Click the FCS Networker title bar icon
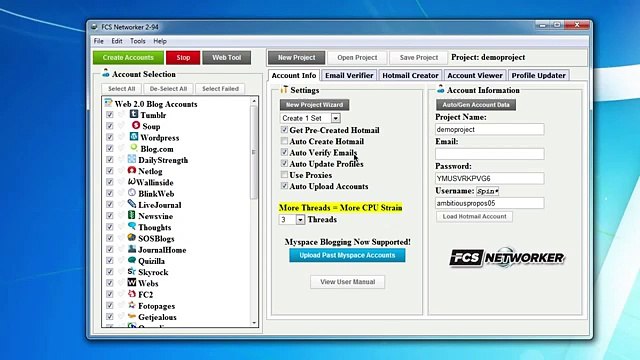The image size is (640, 360). (x=94, y=27)
